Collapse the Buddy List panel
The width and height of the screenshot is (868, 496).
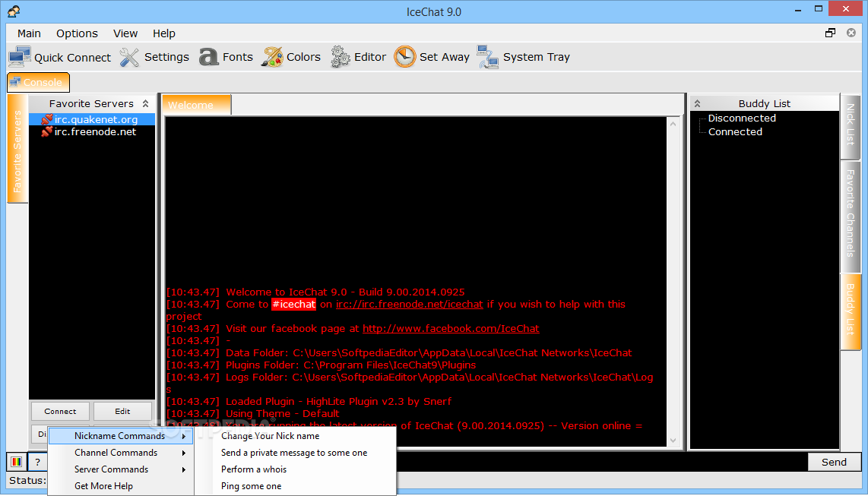tap(698, 103)
